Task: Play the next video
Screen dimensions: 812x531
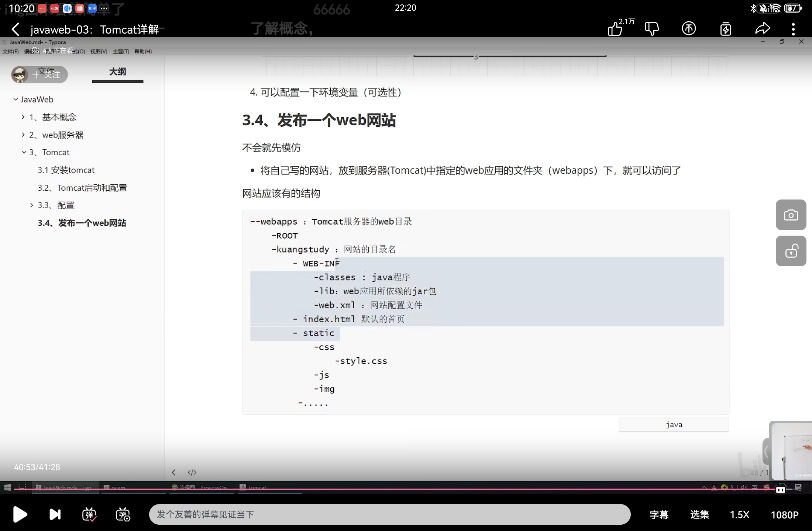Action: tap(55, 514)
